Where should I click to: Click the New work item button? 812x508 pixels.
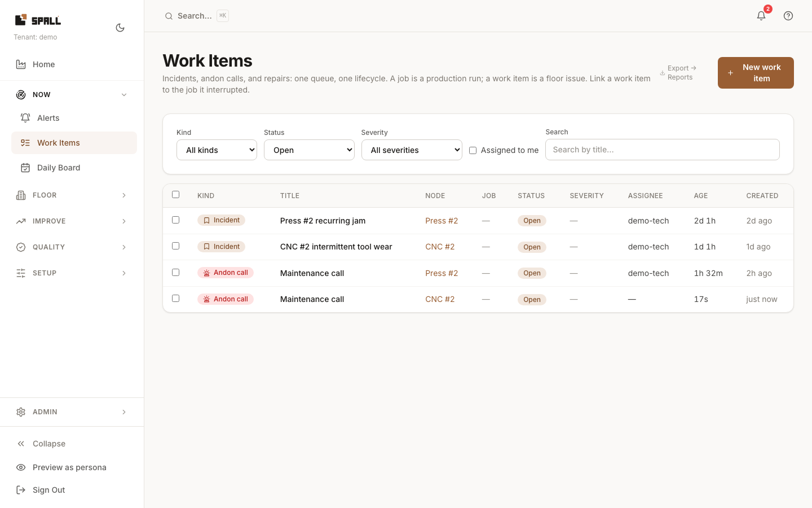756,73
